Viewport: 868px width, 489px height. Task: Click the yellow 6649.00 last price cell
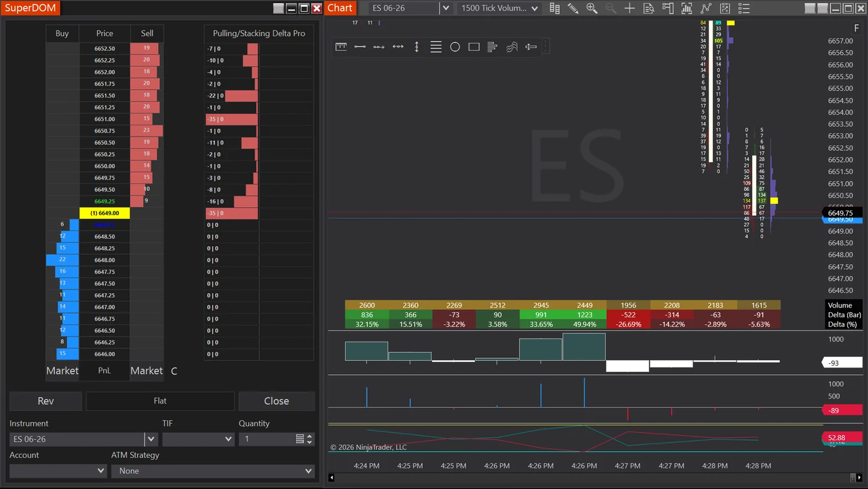[105, 213]
